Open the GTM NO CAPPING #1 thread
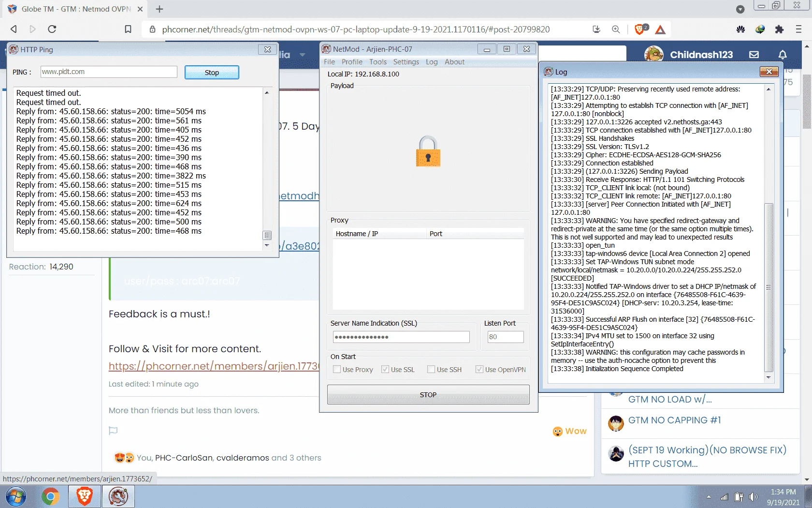The image size is (812, 508). click(674, 420)
